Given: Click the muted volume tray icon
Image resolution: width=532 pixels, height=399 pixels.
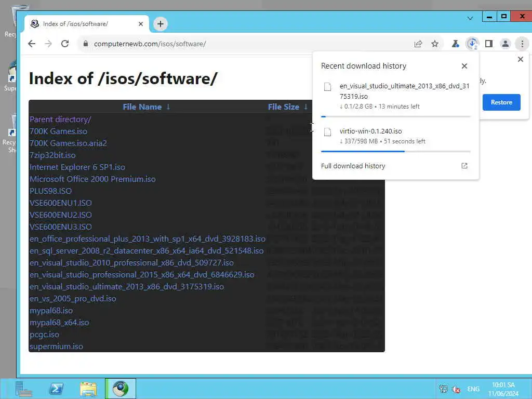Looking at the screenshot, I should point(456,389).
